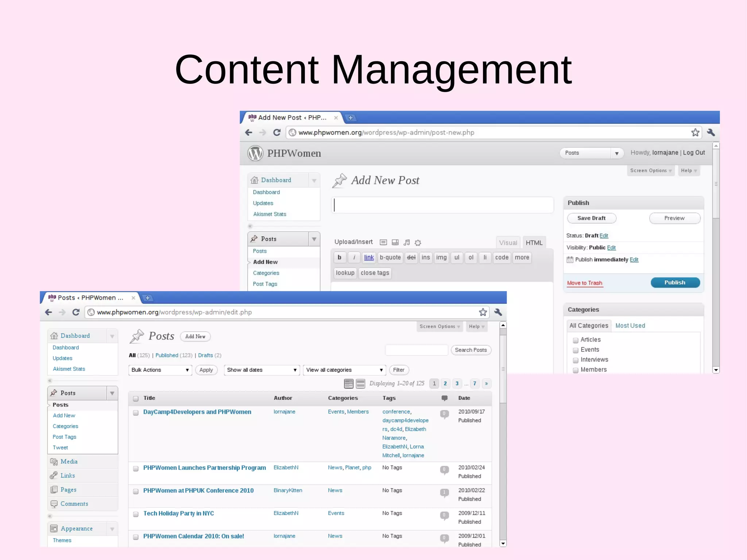Click Links chain icon in sidebar

(54, 476)
